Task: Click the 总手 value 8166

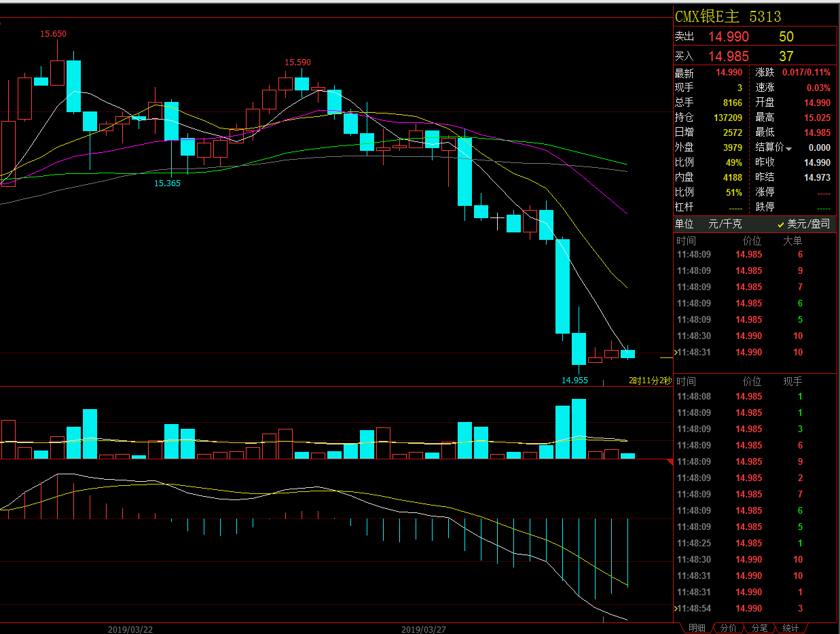Action: [733, 103]
